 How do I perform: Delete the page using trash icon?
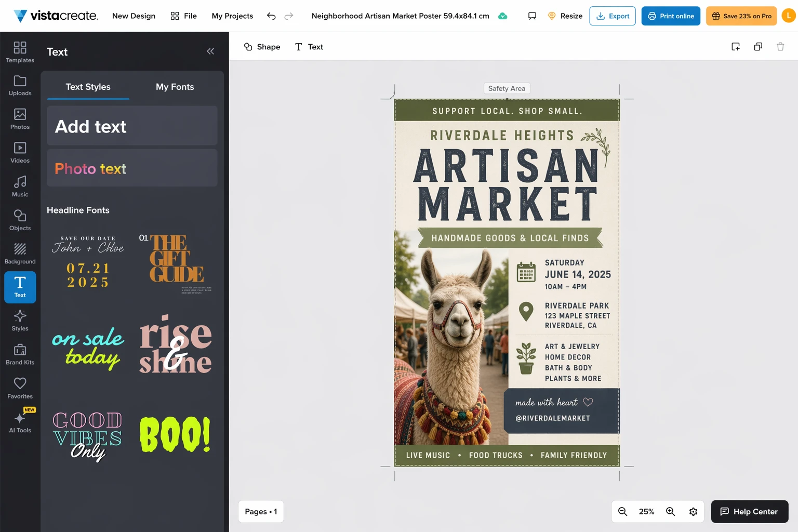780,47
